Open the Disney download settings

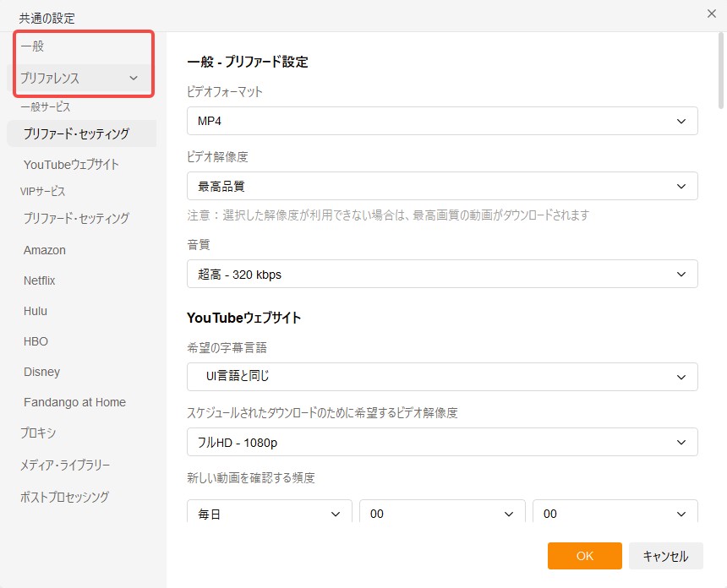pyautogui.click(x=41, y=372)
